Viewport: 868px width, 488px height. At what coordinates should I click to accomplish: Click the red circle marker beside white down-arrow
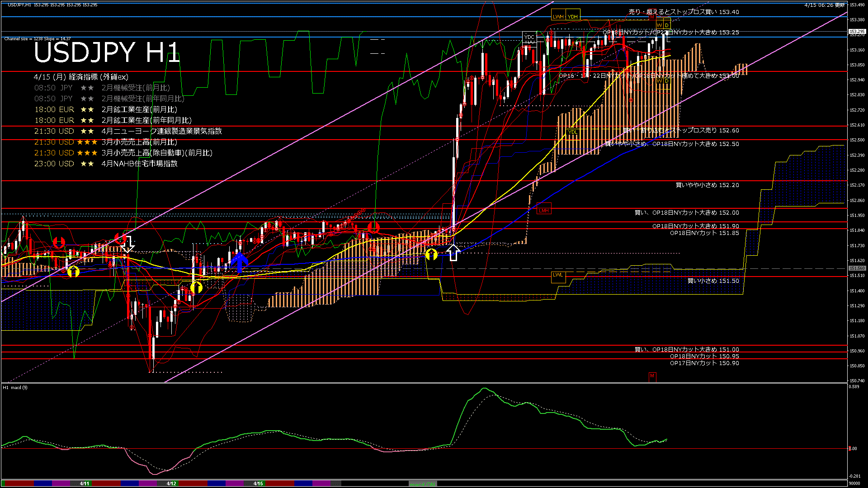[120, 238]
